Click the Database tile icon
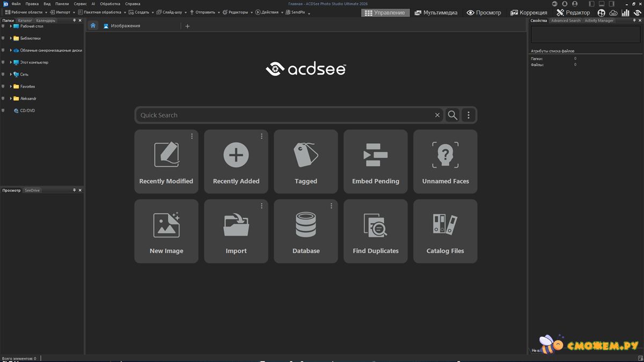 pos(306,225)
